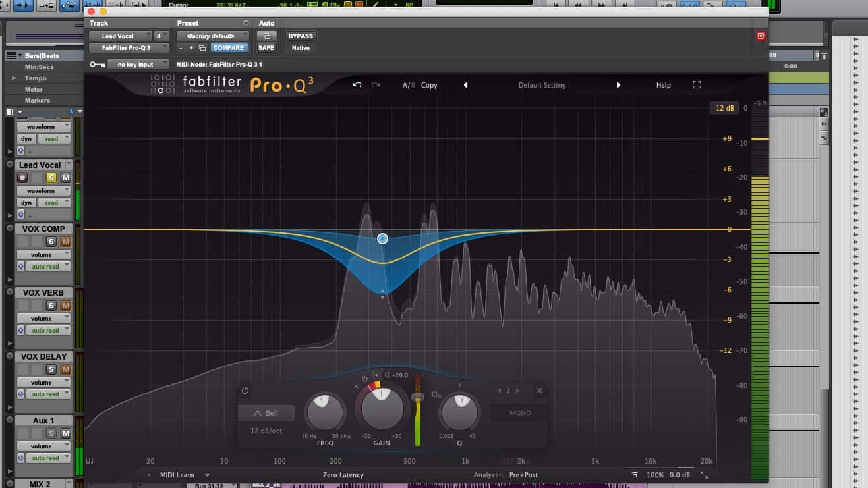Click the output options icon beside 100%
Image resolution: width=868 pixels, height=488 pixels.
coord(635,475)
